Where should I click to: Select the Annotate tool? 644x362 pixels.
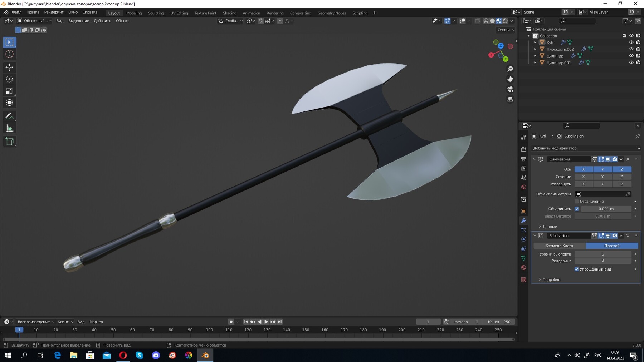9,115
